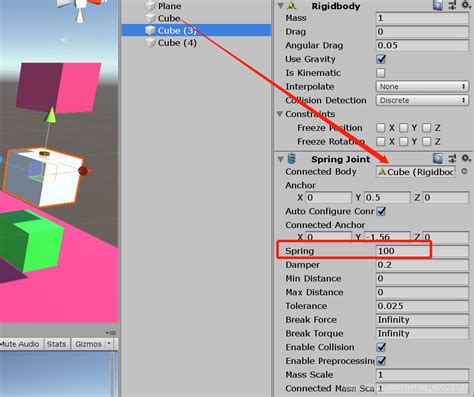Toggle the Enable Collision checkbox

click(x=381, y=347)
